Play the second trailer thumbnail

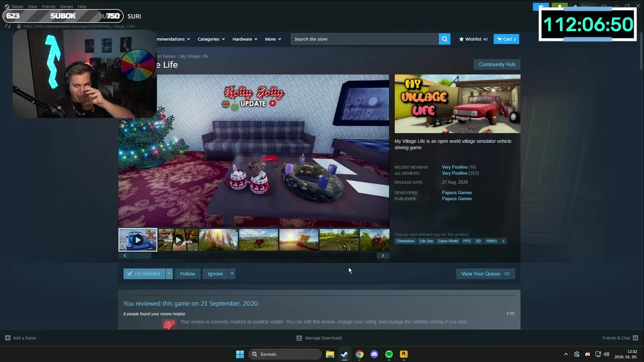coord(178,240)
